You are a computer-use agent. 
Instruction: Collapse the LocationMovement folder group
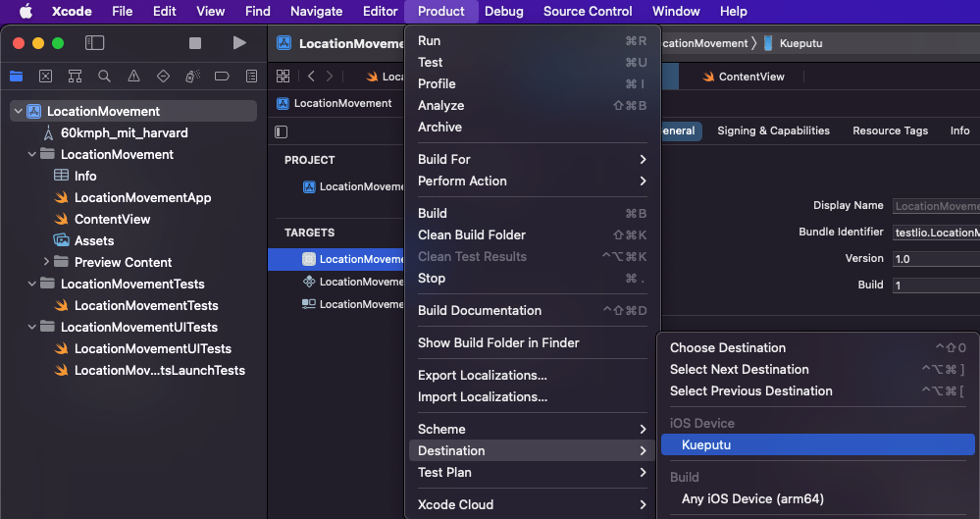click(x=31, y=154)
